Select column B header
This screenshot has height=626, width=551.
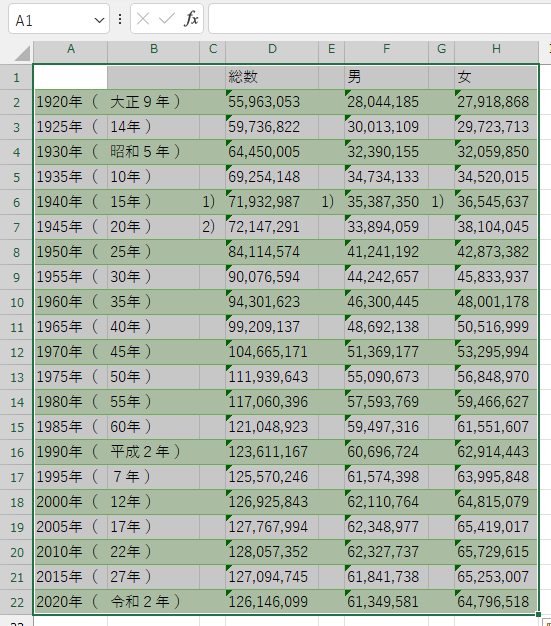(154, 50)
